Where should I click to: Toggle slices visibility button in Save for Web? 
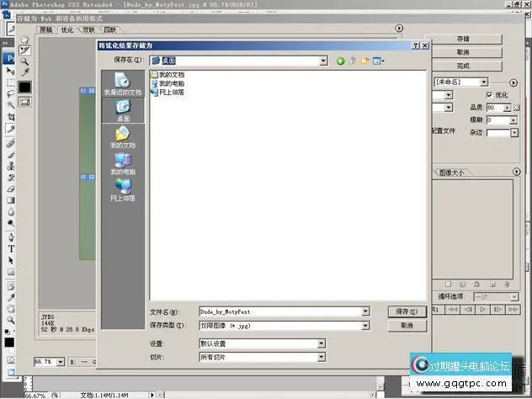pos(24,102)
